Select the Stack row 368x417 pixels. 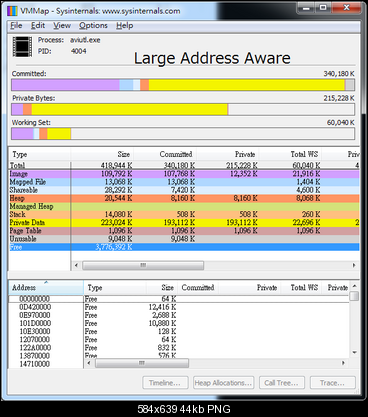pyautogui.click(x=184, y=214)
